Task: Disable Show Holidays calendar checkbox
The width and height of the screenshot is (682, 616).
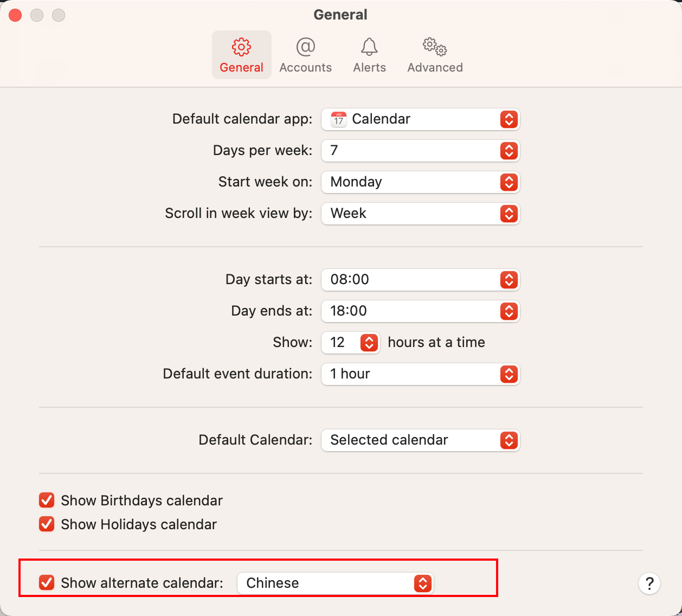Action: coord(47,524)
